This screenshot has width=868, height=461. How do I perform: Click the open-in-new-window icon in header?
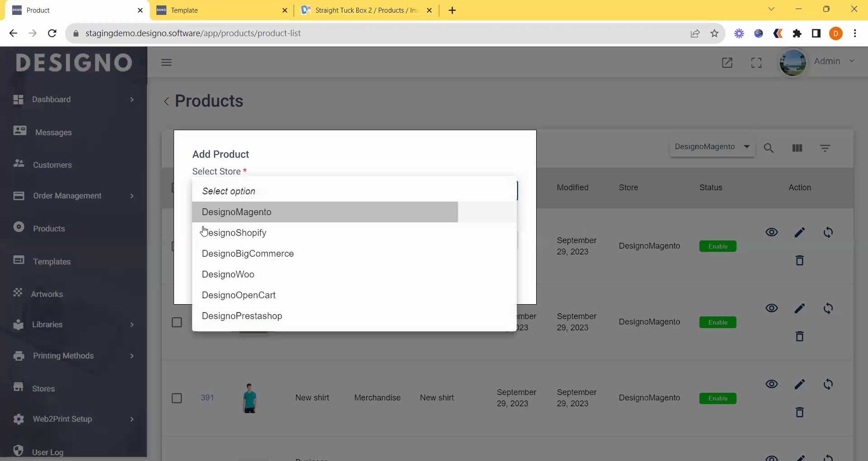[x=727, y=62]
